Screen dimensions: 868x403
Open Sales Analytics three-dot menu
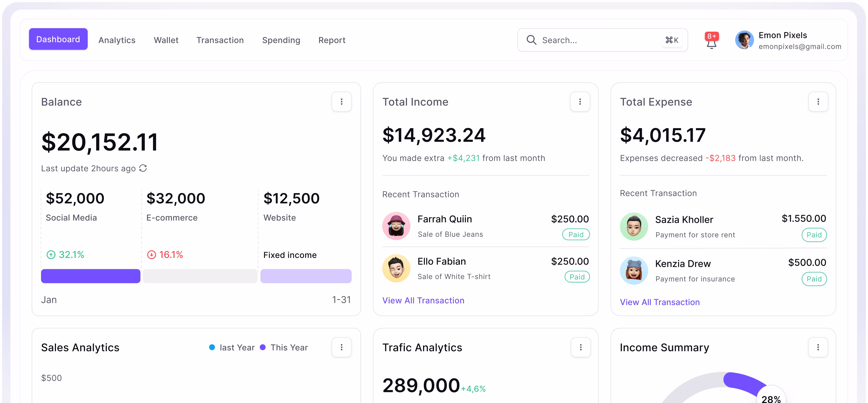[341, 347]
